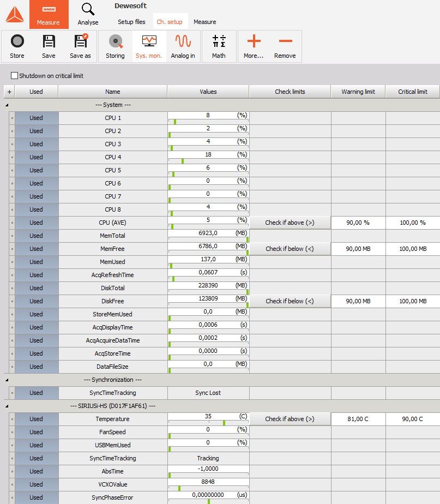440x504 pixels.
Task: Toggle Used for CPU 4
Action: click(37, 157)
